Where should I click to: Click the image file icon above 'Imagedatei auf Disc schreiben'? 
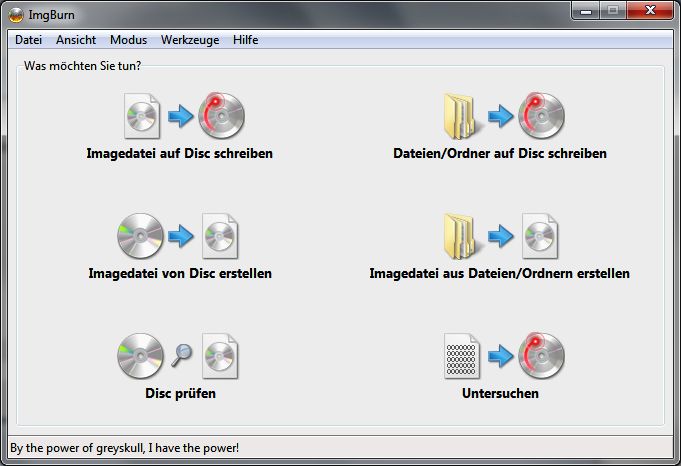142,116
